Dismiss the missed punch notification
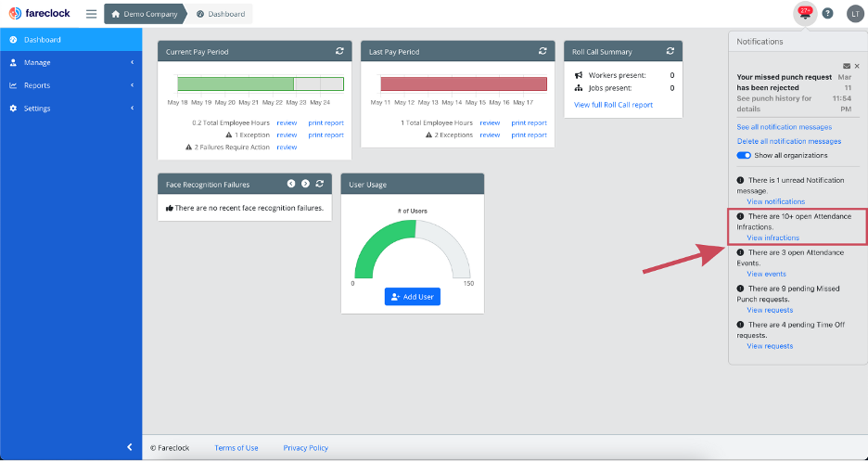 (857, 66)
